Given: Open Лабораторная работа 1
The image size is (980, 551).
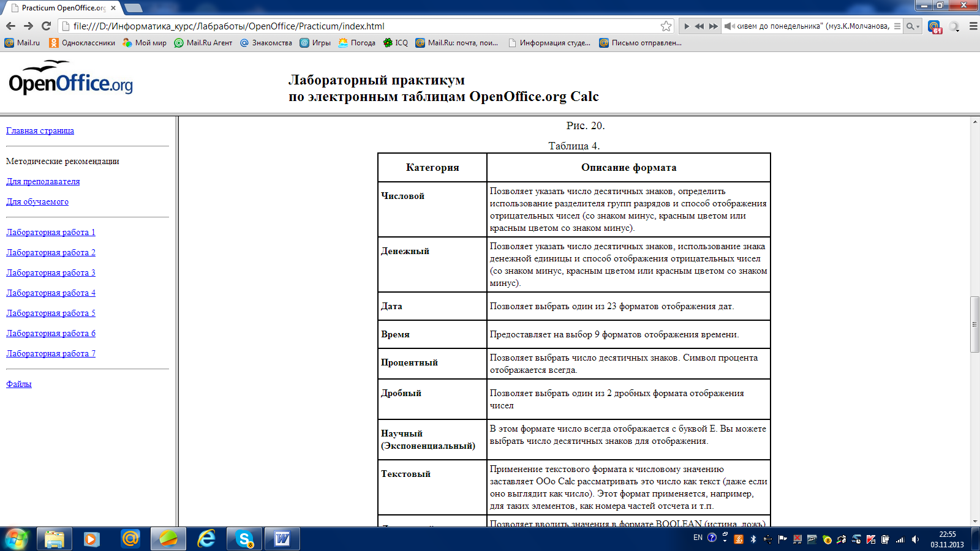Looking at the screenshot, I should coord(51,232).
